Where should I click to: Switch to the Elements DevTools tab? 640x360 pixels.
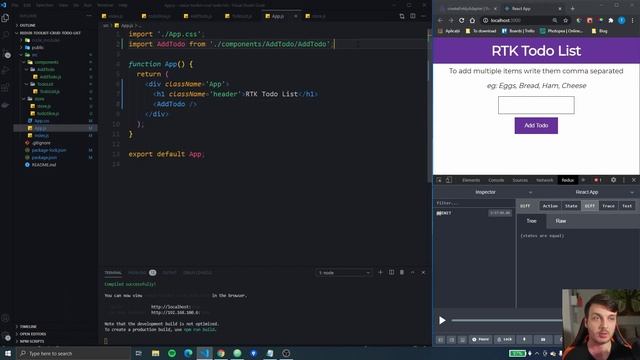point(471,180)
